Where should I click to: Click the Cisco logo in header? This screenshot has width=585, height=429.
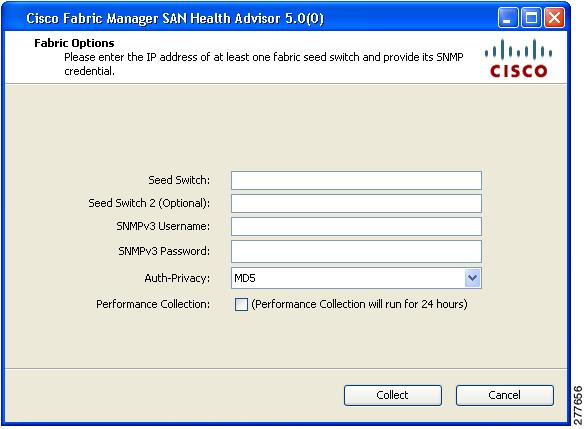click(x=518, y=59)
